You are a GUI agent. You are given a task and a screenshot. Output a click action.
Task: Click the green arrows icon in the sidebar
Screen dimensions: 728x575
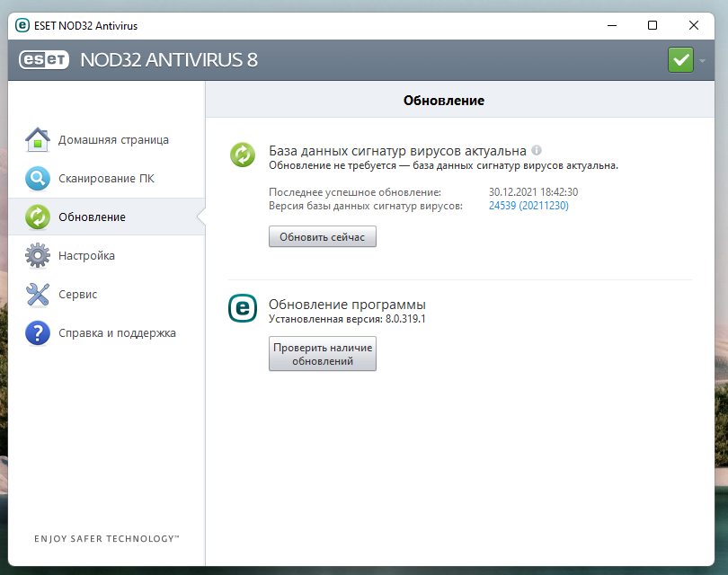38,217
